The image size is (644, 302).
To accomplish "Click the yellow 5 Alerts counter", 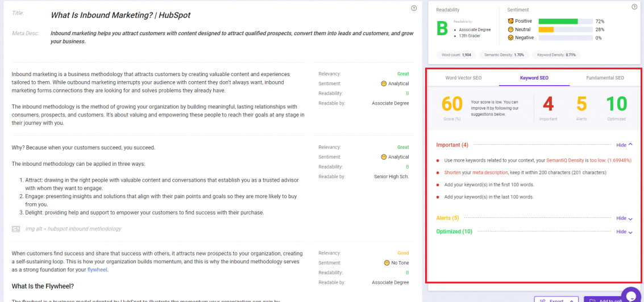I will pyautogui.click(x=581, y=104).
